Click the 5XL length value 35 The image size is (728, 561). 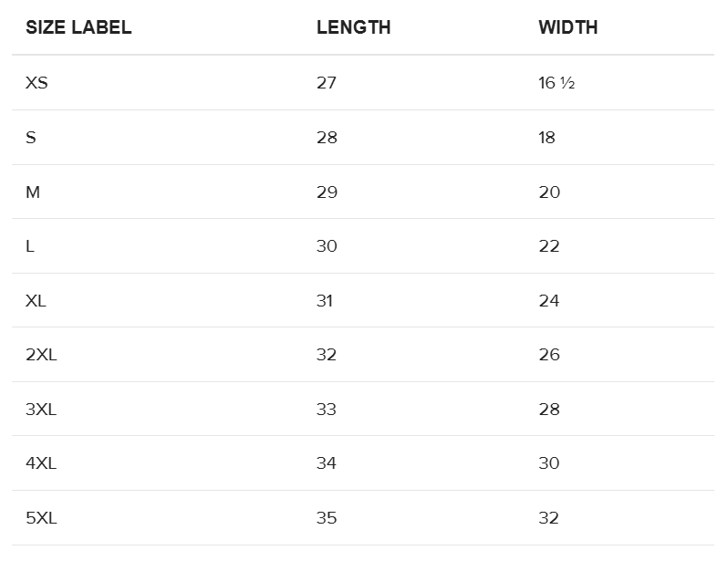pyautogui.click(x=327, y=518)
